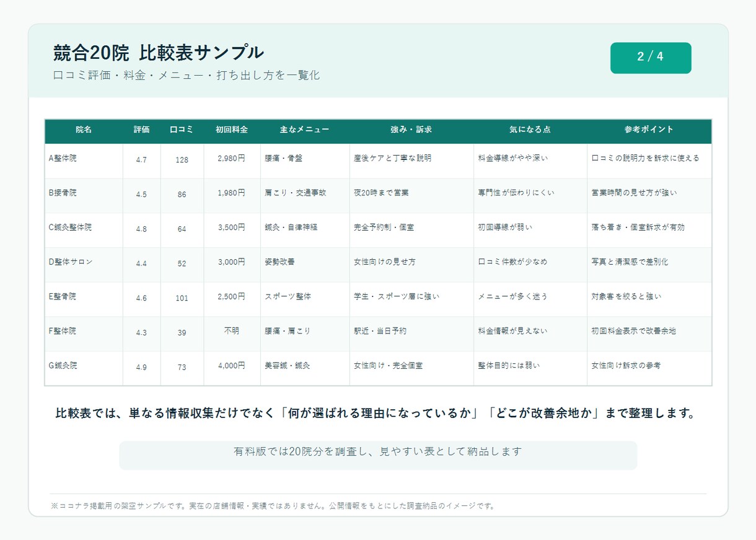Select the D整体サロン row name
The width and height of the screenshot is (756, 540).
(x=71, y=262)
